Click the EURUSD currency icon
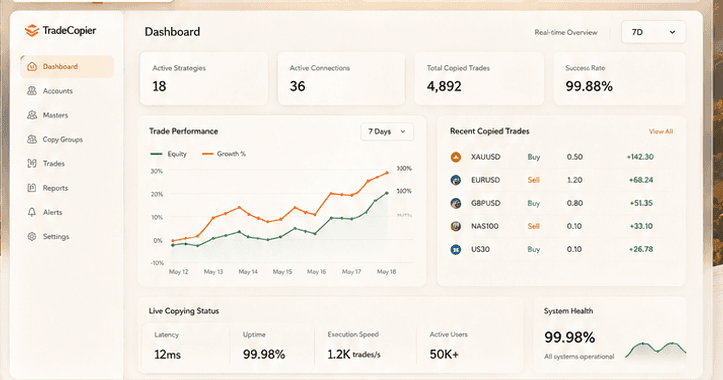The image size is (723, 380). pyautogui.click(x=456, y=180)
